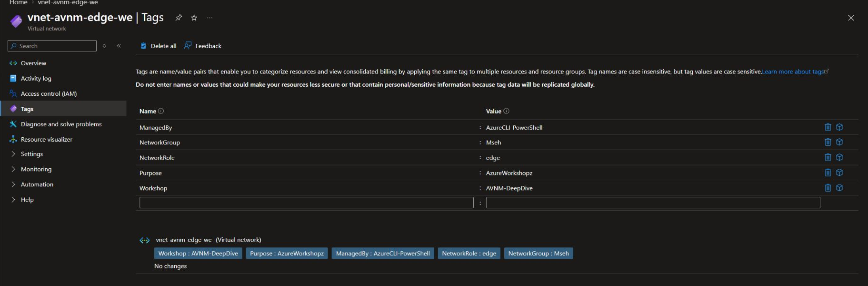Screen dimensions: 868x286
Task: Click the Purpose tag name
Action: pos(150,173)
